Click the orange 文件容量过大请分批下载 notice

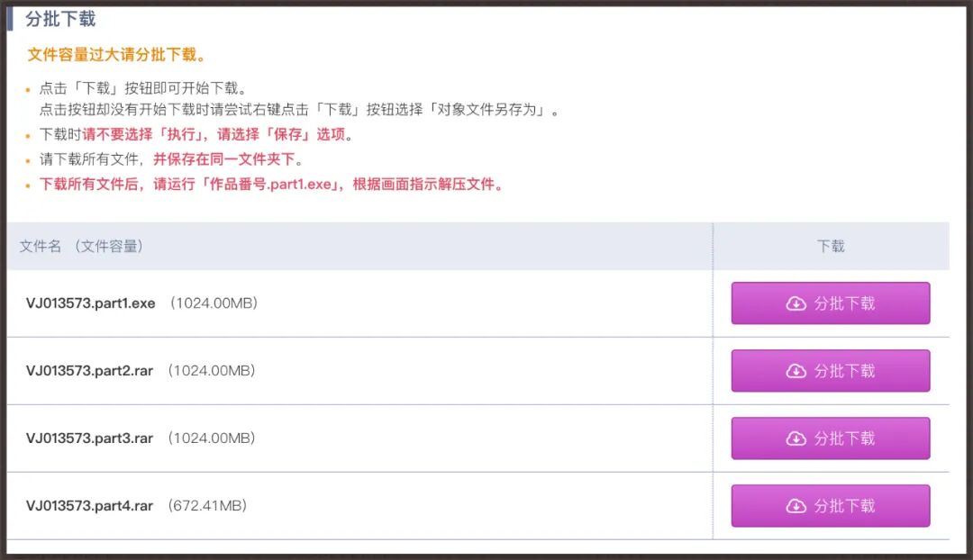[x=116, y=55]
